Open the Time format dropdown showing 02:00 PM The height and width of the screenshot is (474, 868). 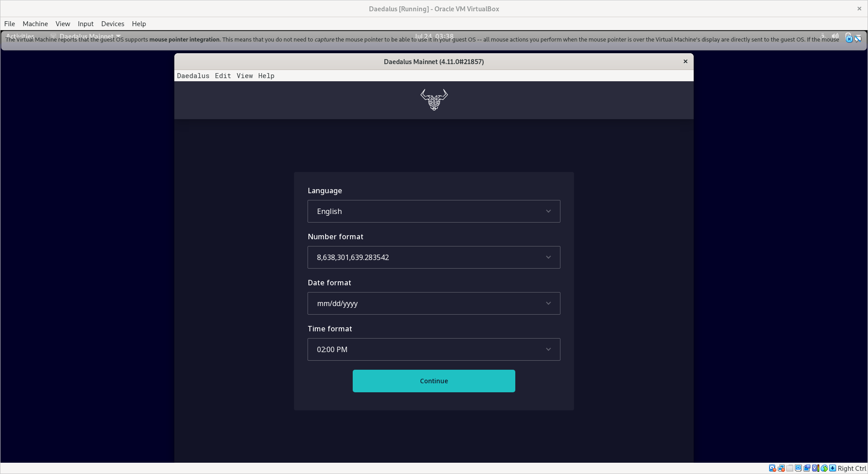point(434,349)
